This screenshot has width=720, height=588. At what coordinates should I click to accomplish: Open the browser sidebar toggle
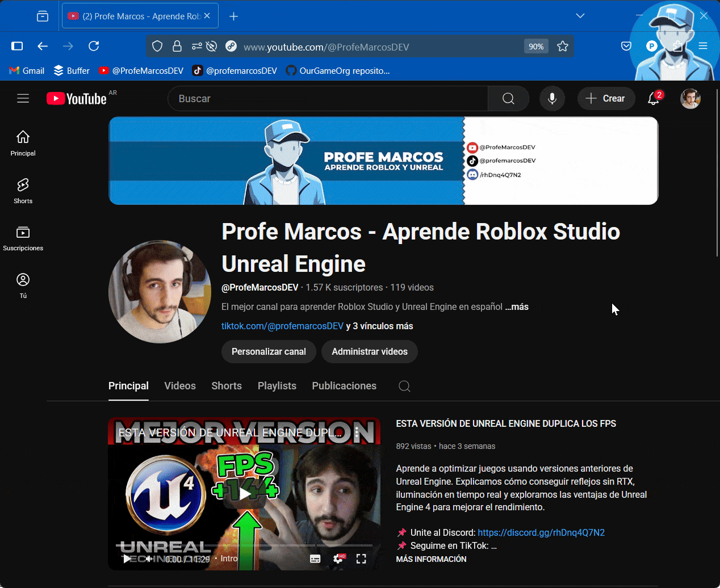17,46
